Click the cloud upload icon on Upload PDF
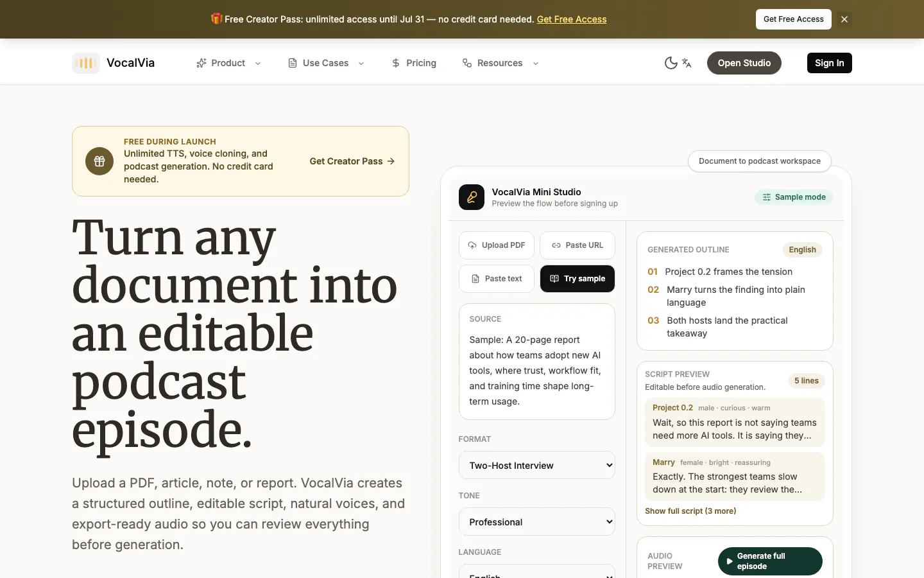 click(472, 245)
